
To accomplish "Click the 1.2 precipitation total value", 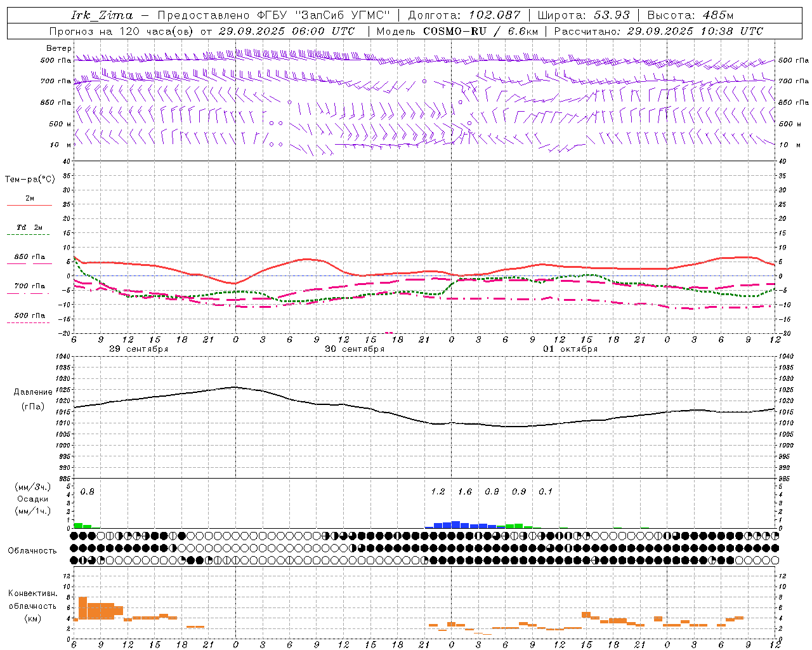I will (x=438, y=491).
